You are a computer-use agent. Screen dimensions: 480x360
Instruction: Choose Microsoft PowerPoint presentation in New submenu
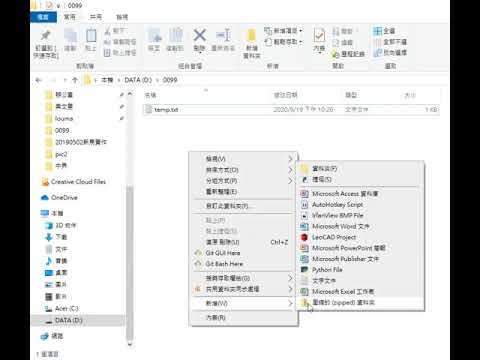click(360, 248)
